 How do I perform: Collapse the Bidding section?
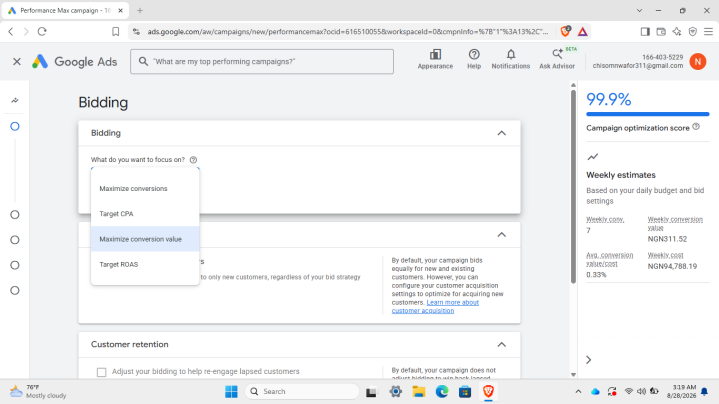tap(502, 133)
